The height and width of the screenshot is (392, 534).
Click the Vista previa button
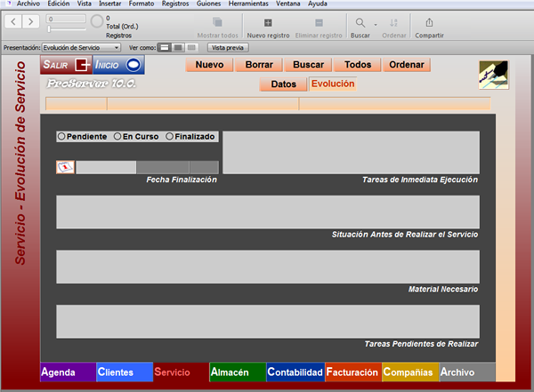(x=228, y=48)
